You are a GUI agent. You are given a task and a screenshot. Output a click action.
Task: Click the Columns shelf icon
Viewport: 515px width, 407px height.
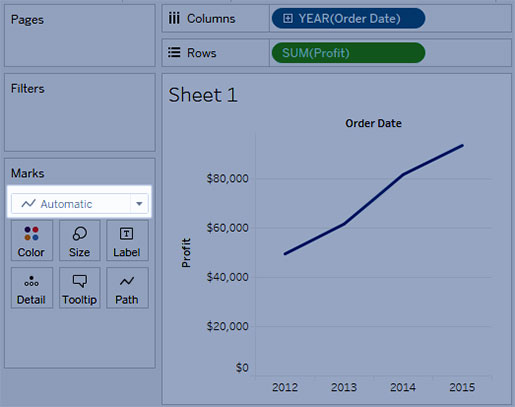click(x=174, y=19)
